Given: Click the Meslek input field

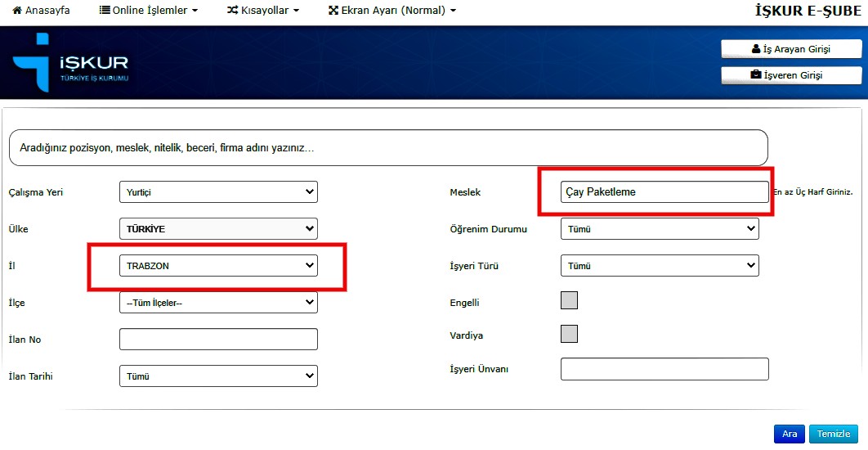Looking at the screenshot, I should click(664, 191).
